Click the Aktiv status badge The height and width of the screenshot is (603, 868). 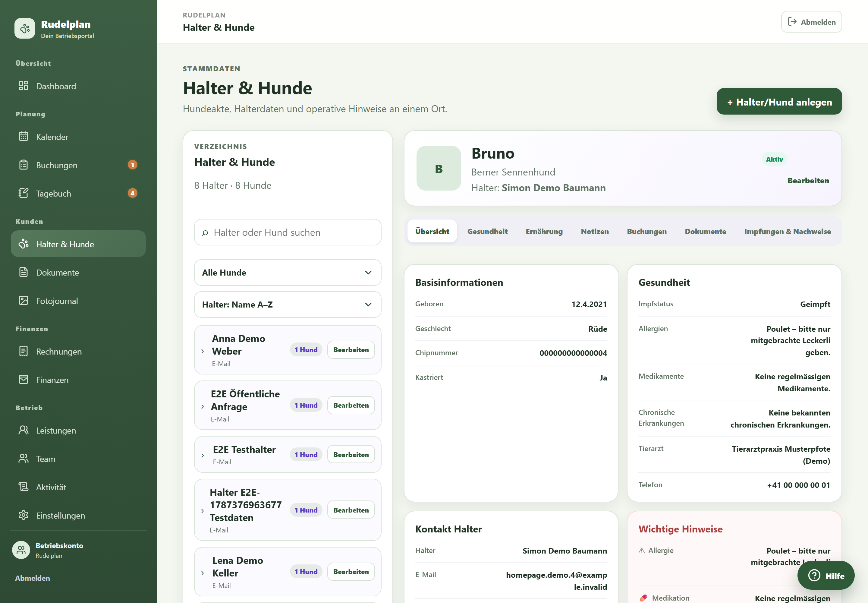[774, 159]
